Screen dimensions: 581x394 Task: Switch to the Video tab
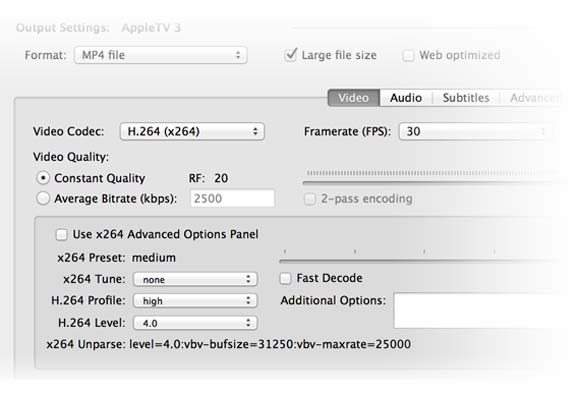click(x=353, y=98)
